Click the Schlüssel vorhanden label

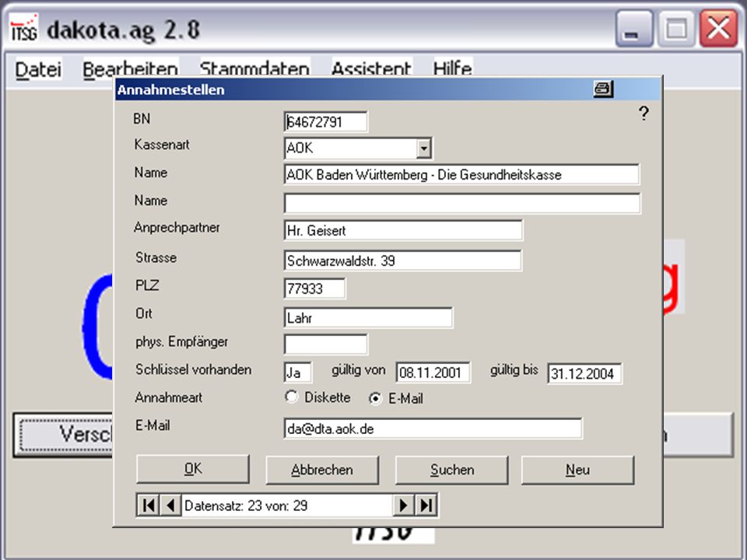click(x=194, y=369)
